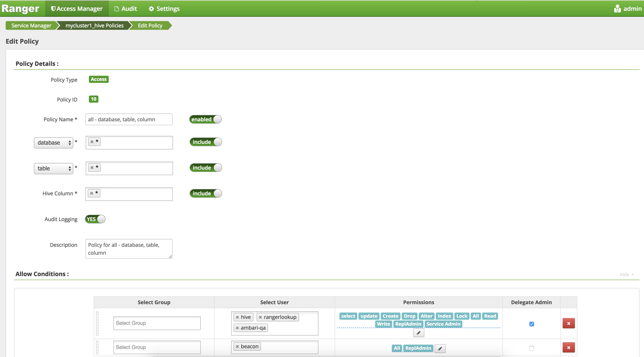The height and width of the screenshot is (357, 644).
Task: Go to Service Manager breadcrumb
Action: tap(31, 25)
